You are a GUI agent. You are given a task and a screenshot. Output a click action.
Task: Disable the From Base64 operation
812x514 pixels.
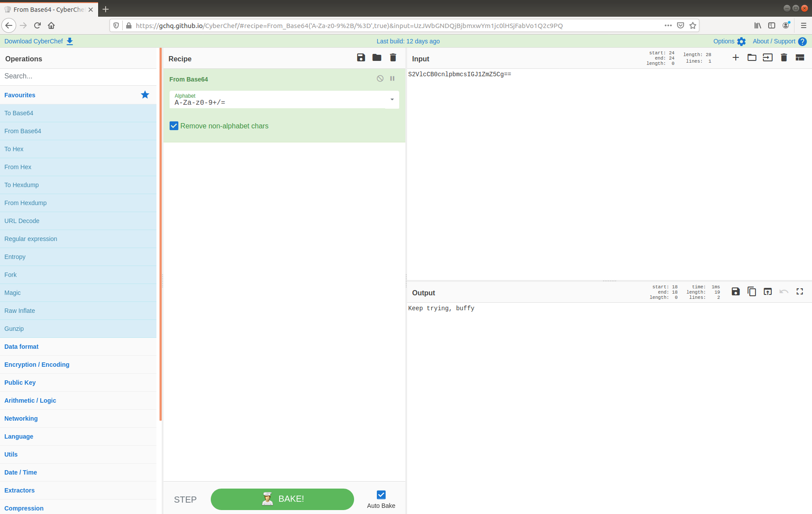[x=380, y=79]
